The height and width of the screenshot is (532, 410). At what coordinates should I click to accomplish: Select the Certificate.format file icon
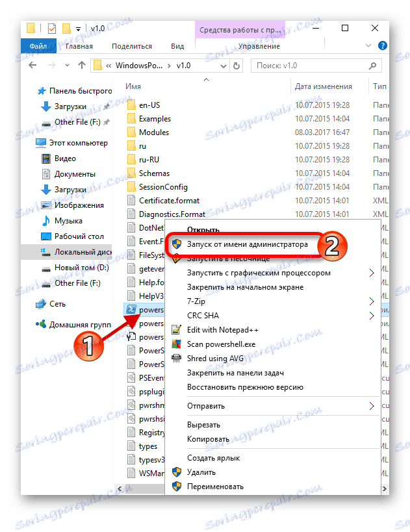pos(131,201)
